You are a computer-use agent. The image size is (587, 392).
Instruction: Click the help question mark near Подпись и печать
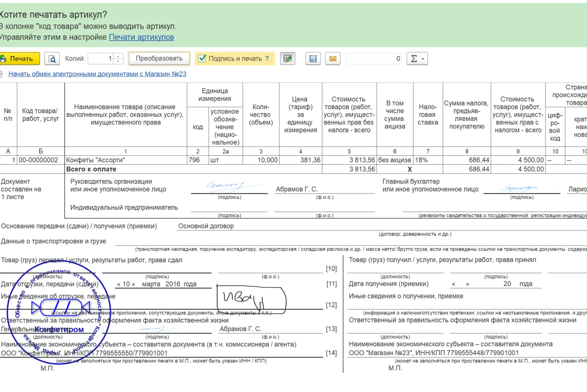(x=267, y=58)
